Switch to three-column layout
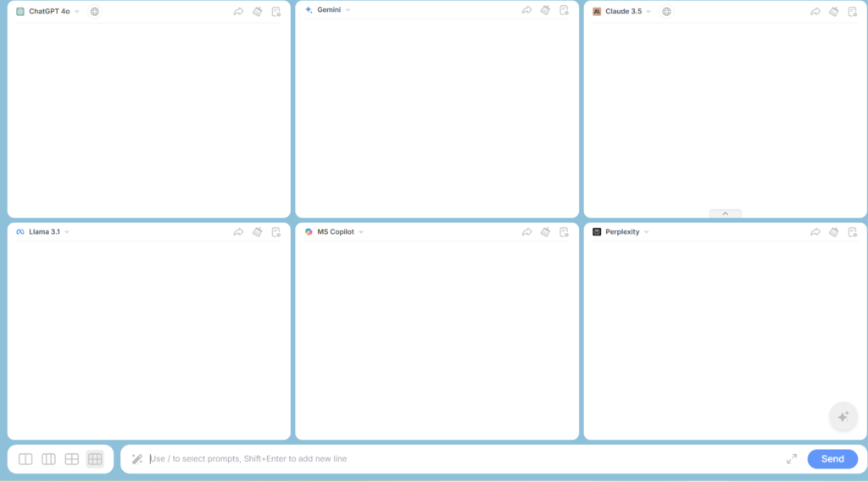Viewport: 868px width, 482px height. coord(48,459)
